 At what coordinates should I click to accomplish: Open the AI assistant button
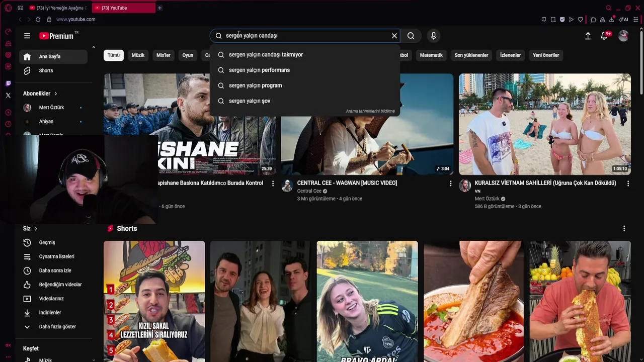624,20
